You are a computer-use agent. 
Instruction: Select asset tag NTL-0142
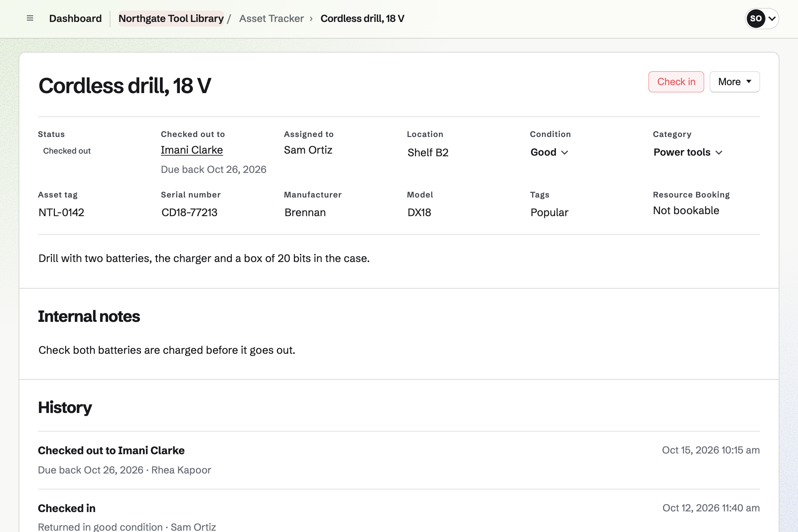tap(62, 212)
